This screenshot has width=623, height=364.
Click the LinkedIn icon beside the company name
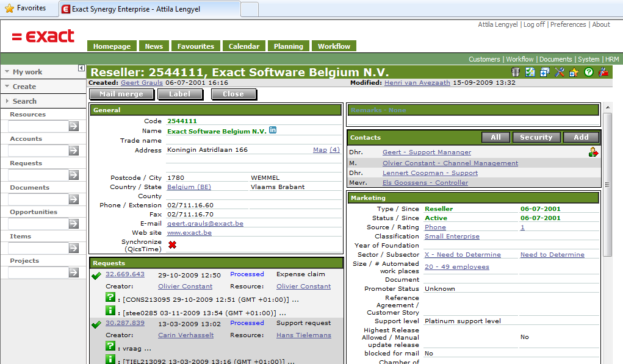coord(273,130)
